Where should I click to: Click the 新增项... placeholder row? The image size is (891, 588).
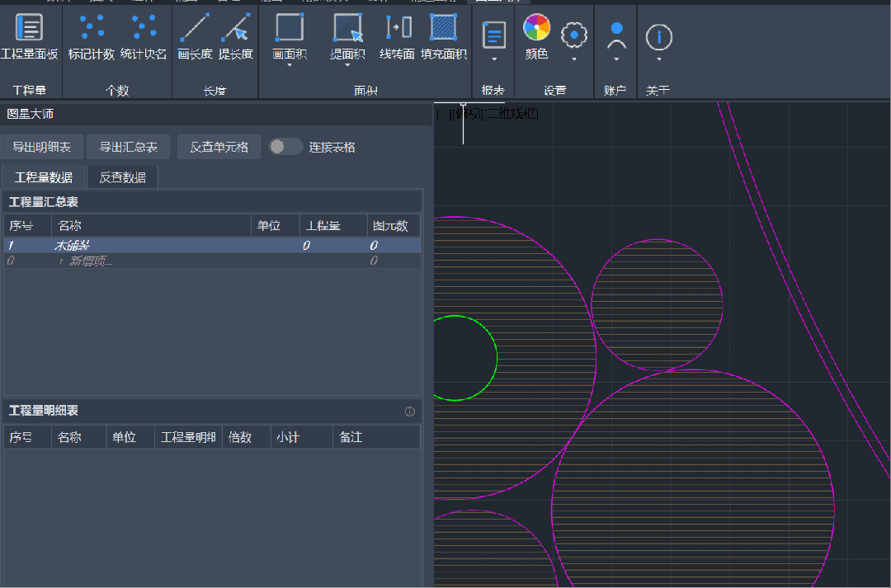tap(212, 261)
